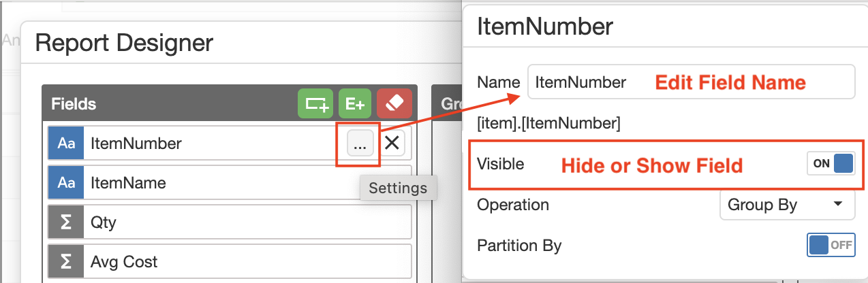Click the Fields panel header
Screen dimensions: 868x283
[x=230, y=103]
